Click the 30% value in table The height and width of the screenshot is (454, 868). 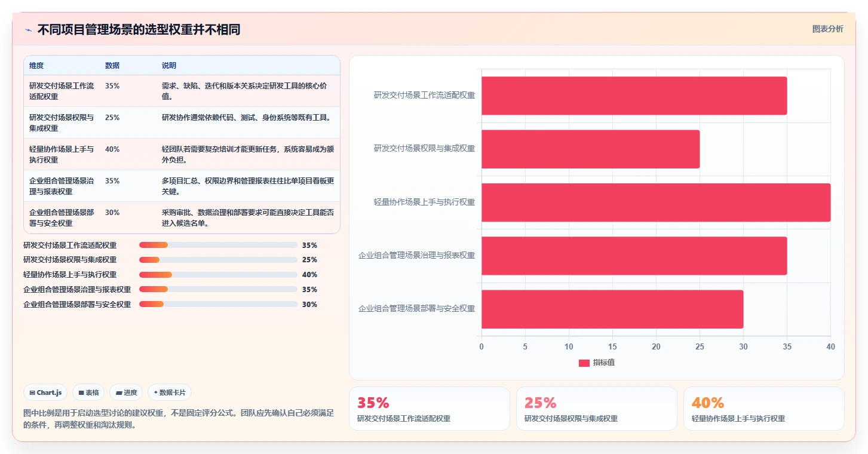pos(112,213)
